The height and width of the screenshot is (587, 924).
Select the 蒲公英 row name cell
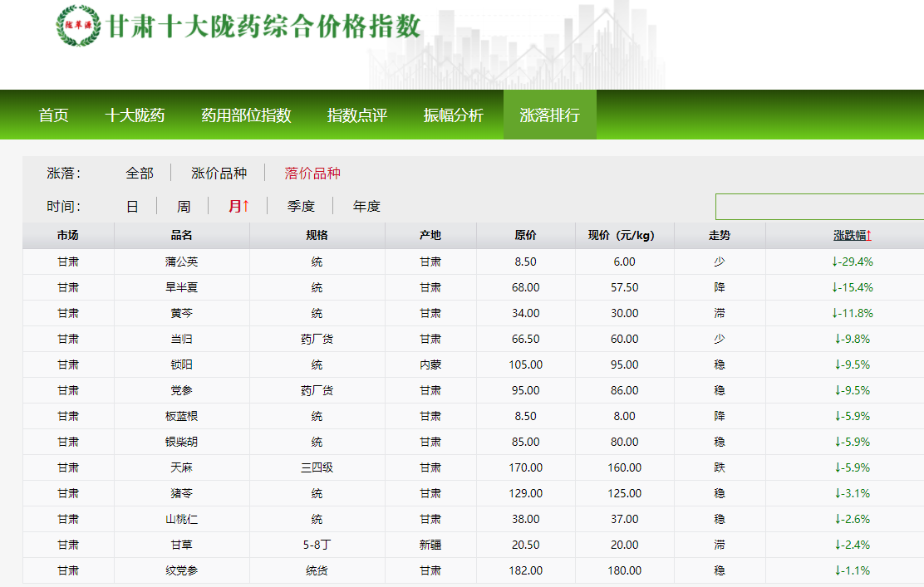(182, 262)
